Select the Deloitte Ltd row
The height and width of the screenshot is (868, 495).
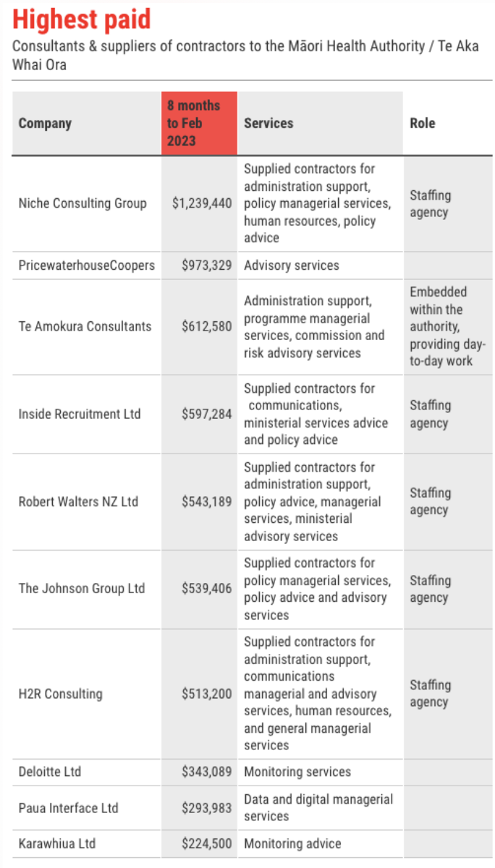pos(252,772)
